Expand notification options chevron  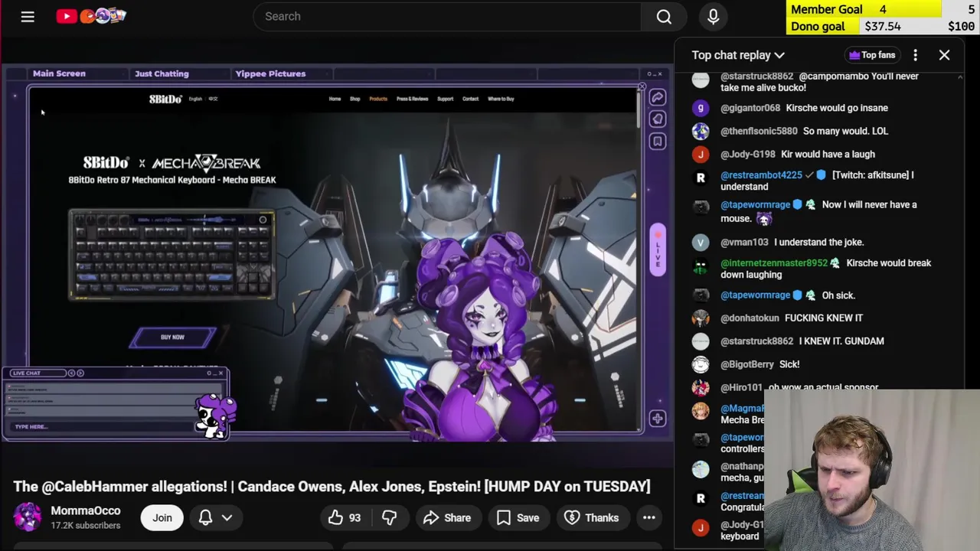coord(227,518)
